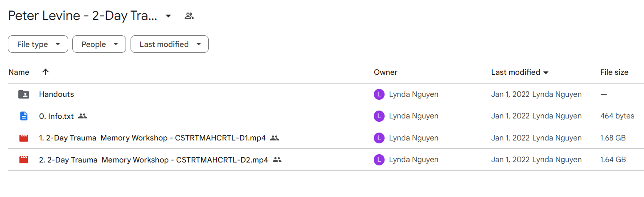This screenshot has width=644, height=197.
Task: Click the shared icon next to CSTRTMAHCRTL-D1.mp4
Action: click(x=274, y=138)
